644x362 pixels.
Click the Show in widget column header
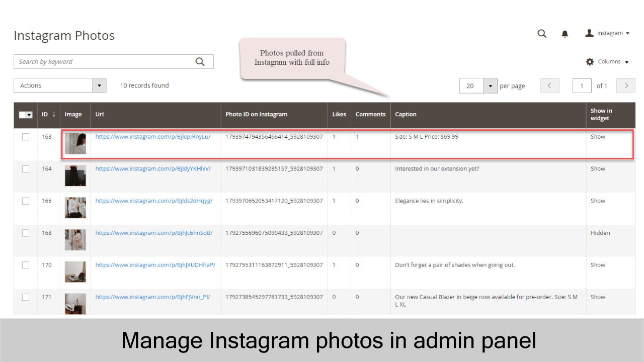600,115
